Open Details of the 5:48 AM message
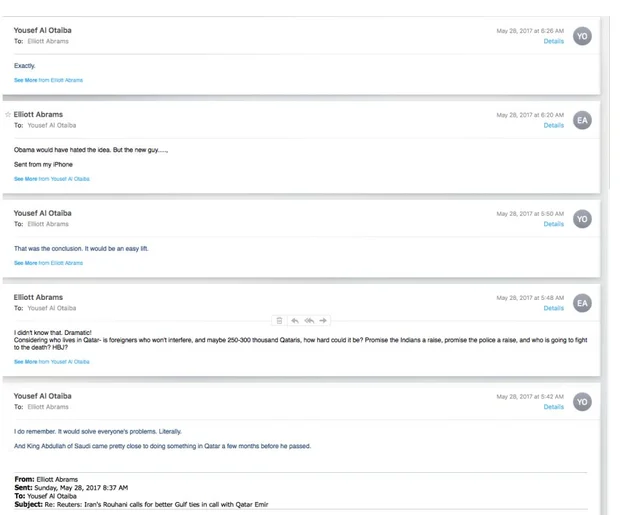This screenshot has height=515, width=620. (x=553, y=308)
